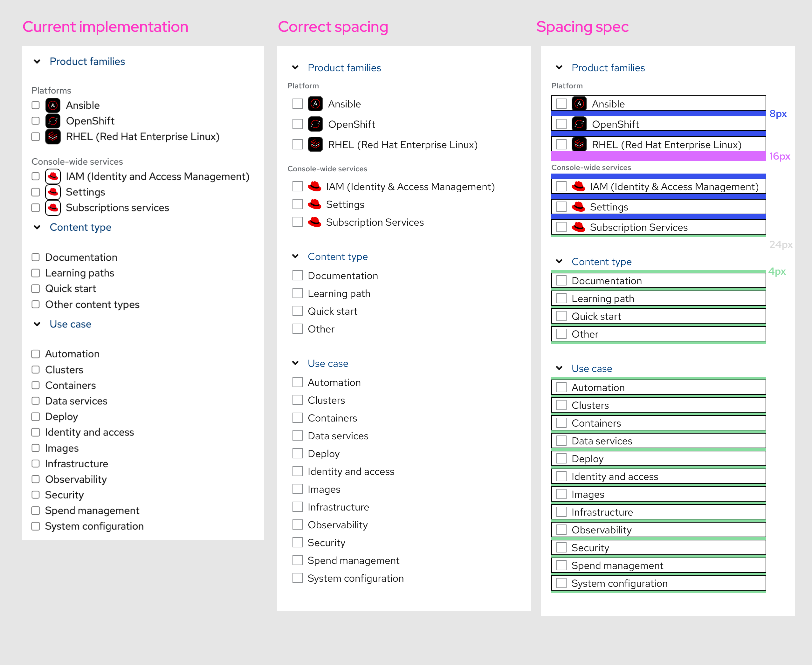Click Content type heading in Current implementation
The height and width of the screenshot is (665, 812).
pos(80,227)
